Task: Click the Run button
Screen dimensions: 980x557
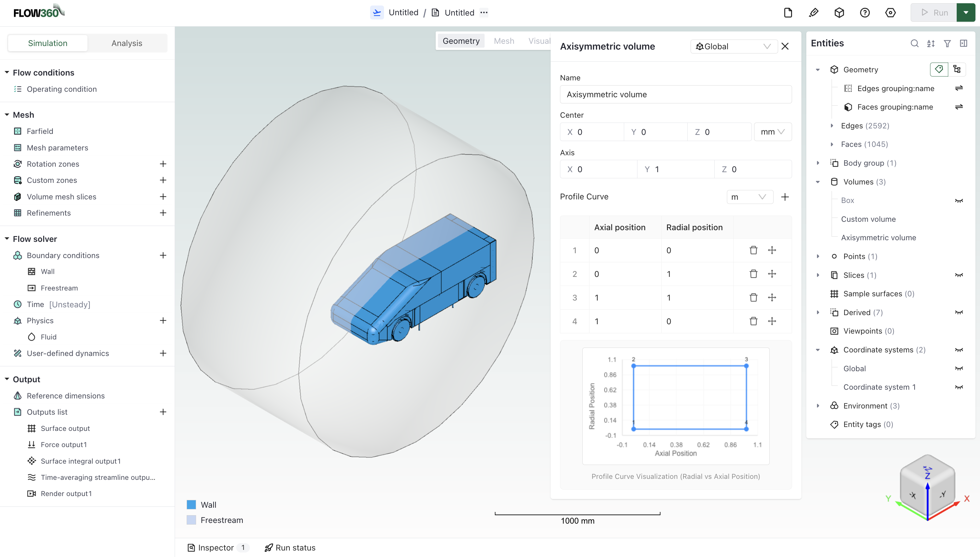Action: pos(935,12)
